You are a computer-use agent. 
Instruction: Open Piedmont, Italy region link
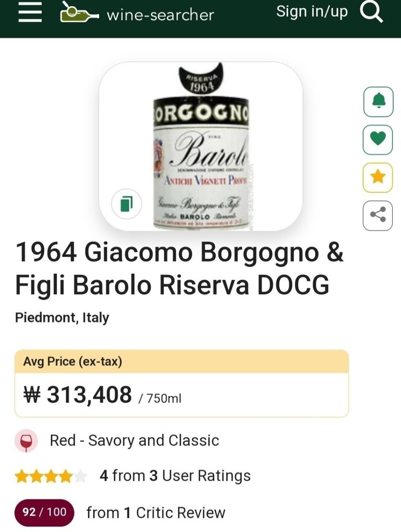click(x=62, y=317)
